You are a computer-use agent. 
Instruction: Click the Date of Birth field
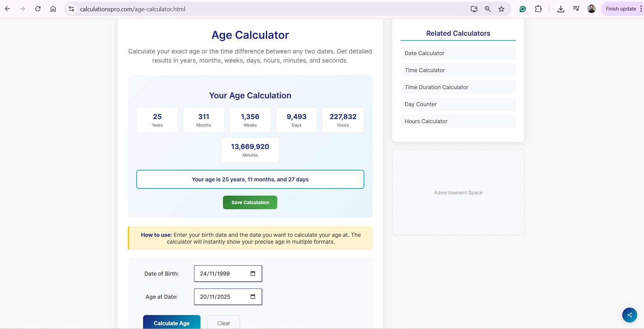[221, 274]
